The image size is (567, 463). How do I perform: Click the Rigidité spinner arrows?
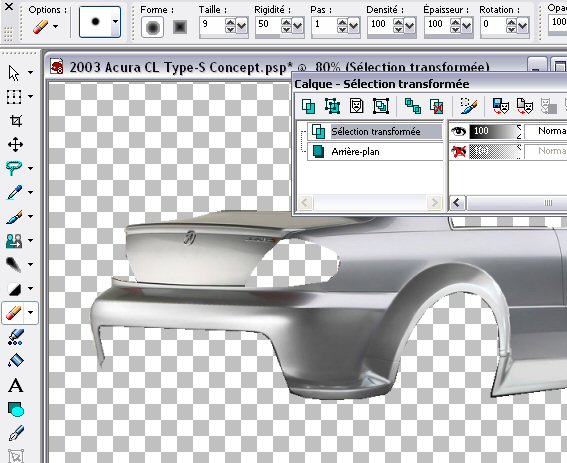[x=286, y=26]
